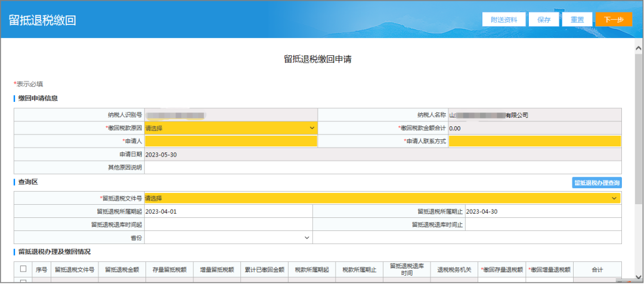Screen dimensions: 644x284
Task: Click the 税款所属期止 column header
Action: tap(360, 270)
